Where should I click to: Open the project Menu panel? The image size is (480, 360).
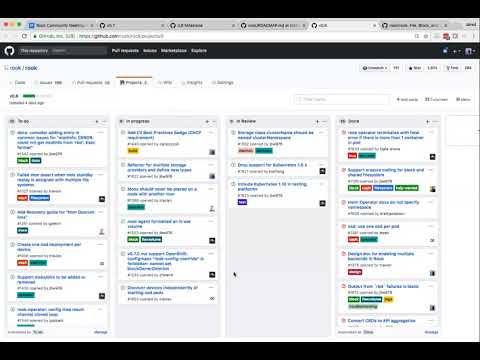pyautogui.click(x=463, y=99)
